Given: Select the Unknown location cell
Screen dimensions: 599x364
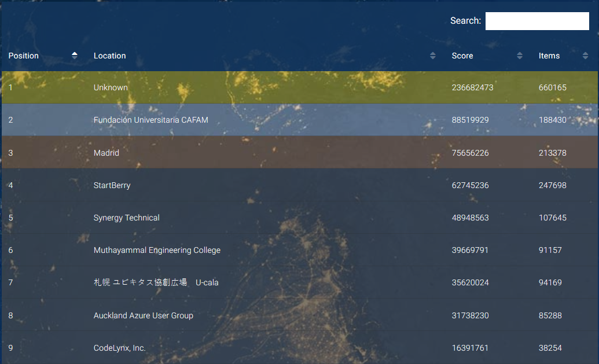Looking at the screenshot, I should (x=111, y=87).
